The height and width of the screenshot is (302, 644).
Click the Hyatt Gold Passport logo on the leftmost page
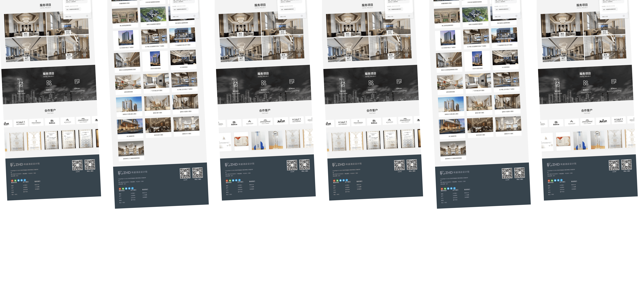click(21, 123)
